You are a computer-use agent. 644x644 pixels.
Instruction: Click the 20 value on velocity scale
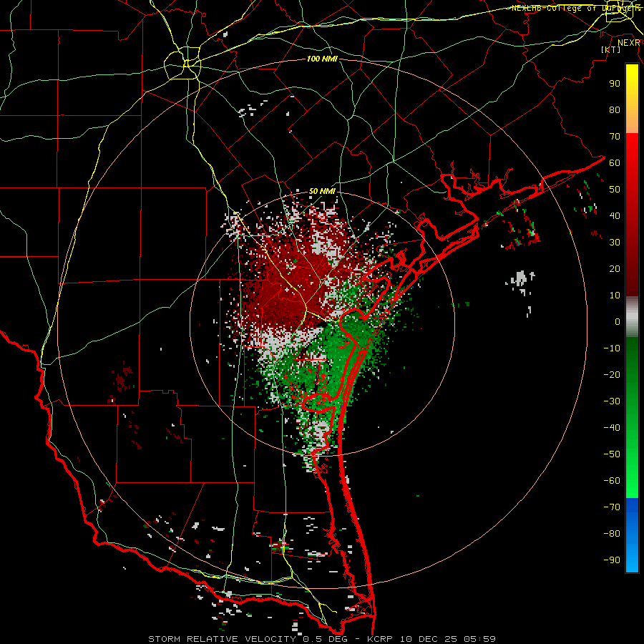[x=615, y=269]
